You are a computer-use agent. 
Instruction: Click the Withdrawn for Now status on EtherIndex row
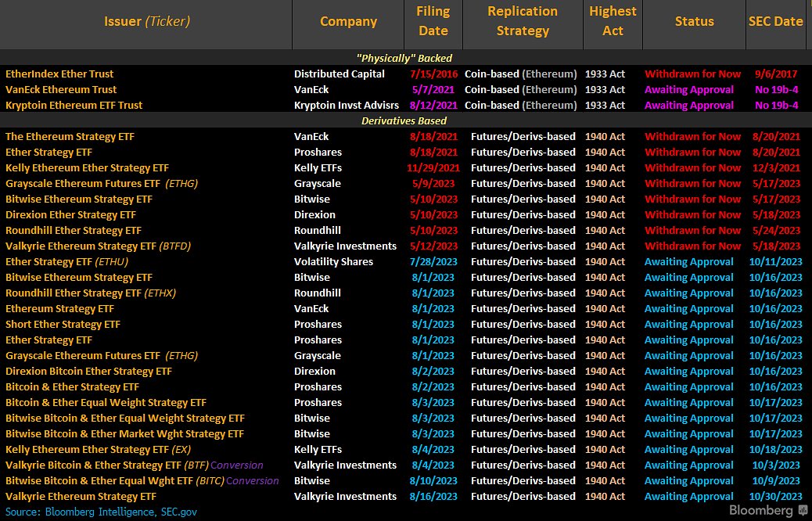click(692, 74)
